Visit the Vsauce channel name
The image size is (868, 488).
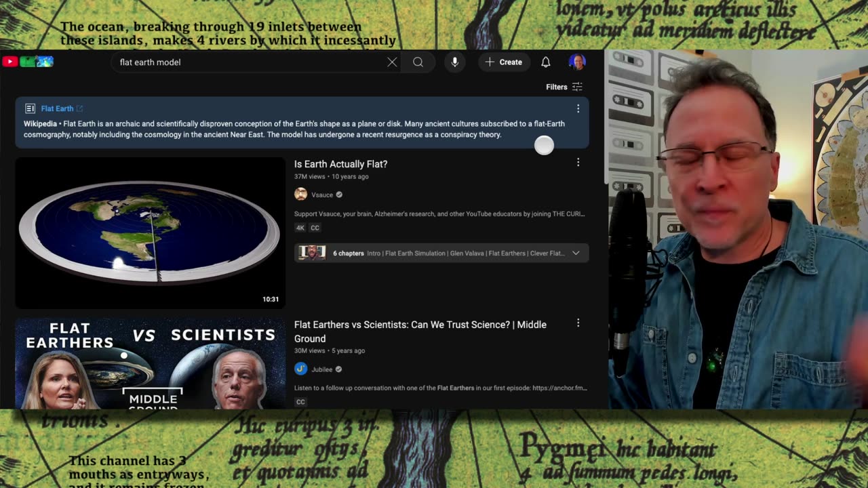pyautogui.click(x=322, y=195)
